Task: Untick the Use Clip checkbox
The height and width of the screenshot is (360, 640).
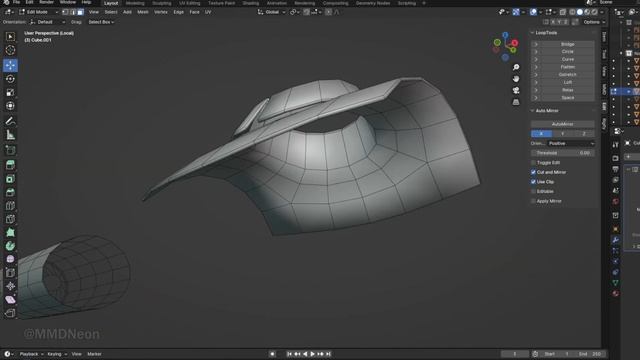Action: [533, 182]
